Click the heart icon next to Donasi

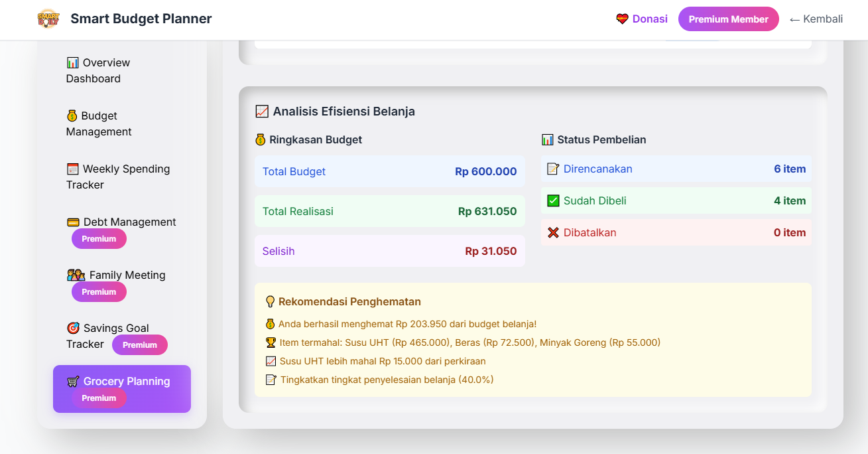click(x=621, y=19)
